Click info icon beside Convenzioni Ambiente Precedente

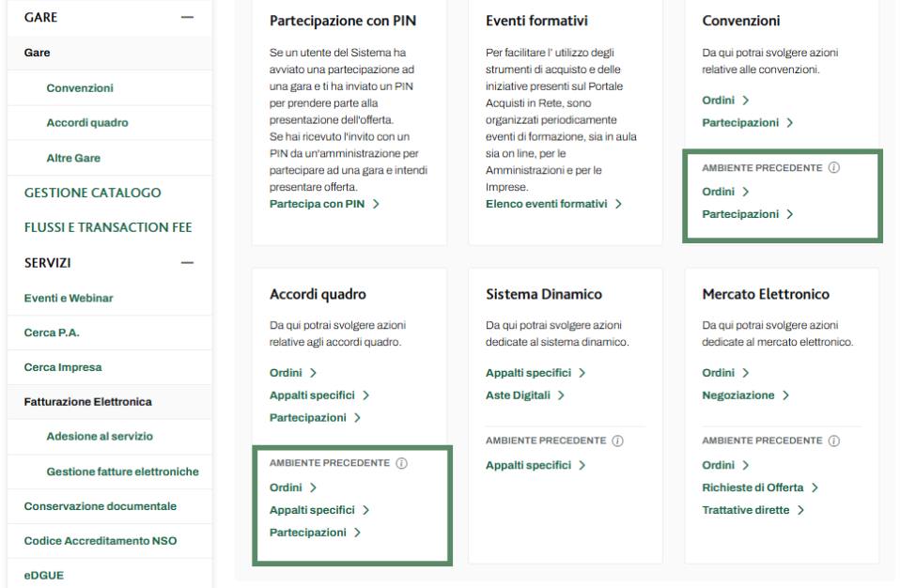833,168
